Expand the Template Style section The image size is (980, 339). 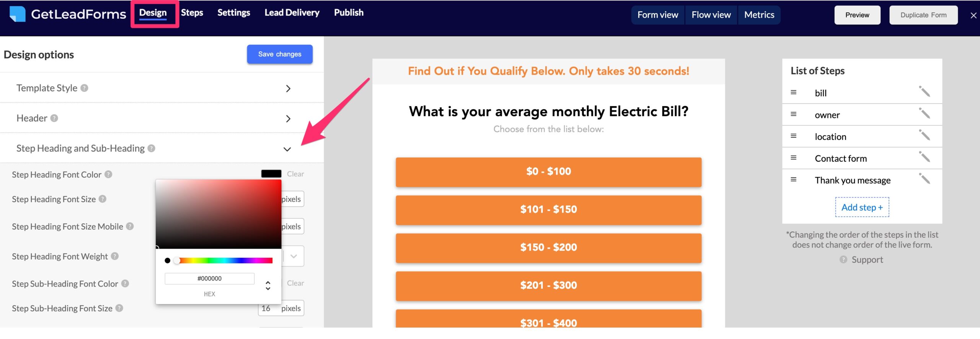pyautogui.click(x=288, y=89)
